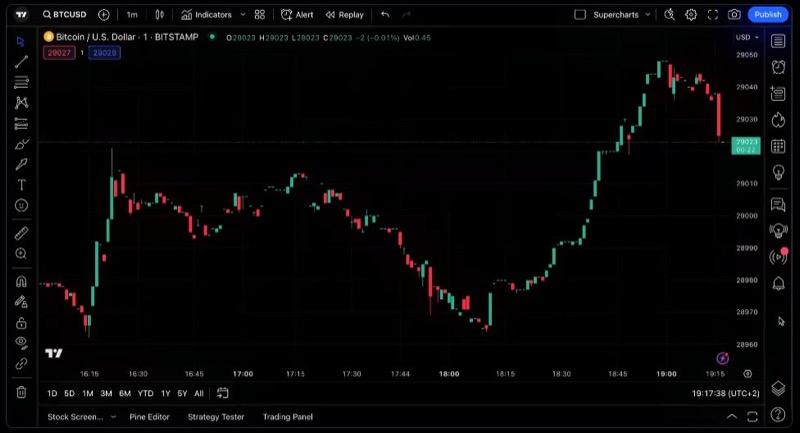
Task: Select the Text tool in drawing toolbar
Action: click(x=21, y=185)
